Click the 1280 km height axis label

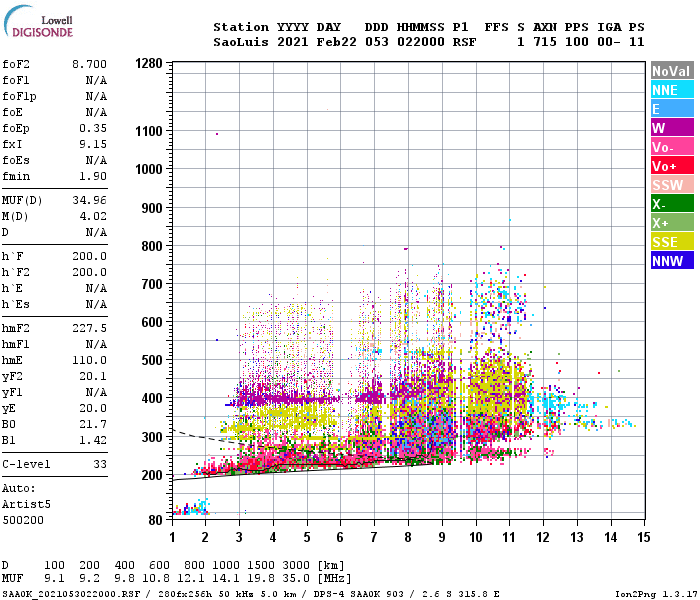(x=149, y=63)
